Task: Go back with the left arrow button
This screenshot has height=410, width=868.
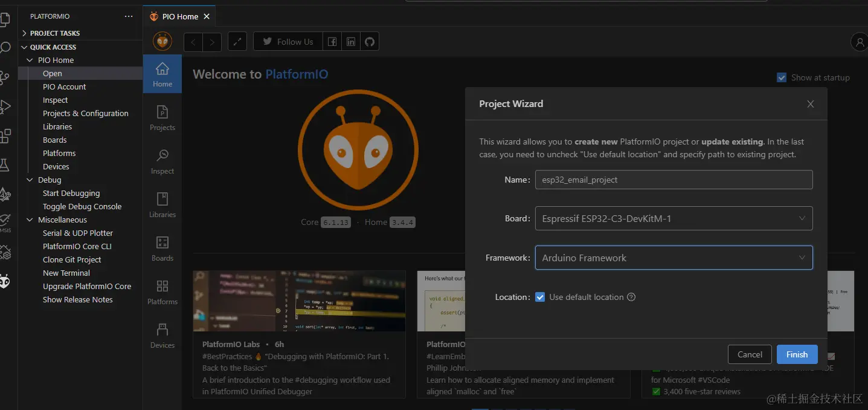Action: 193,42
